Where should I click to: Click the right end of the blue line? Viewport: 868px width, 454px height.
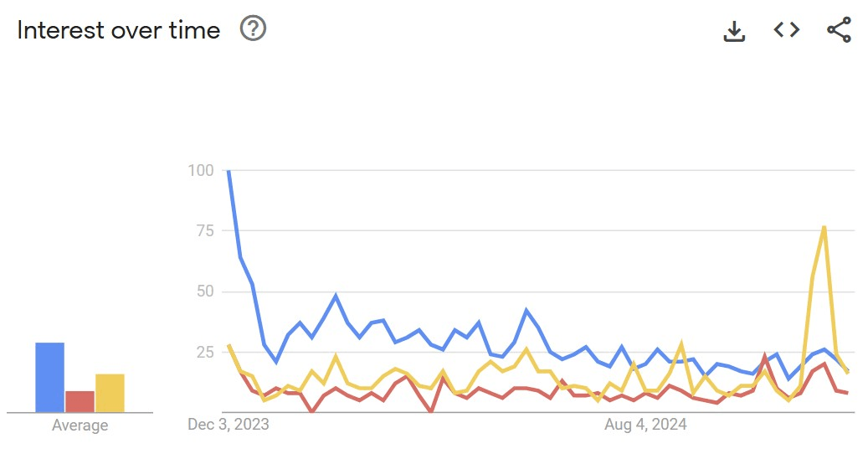[x=848, y=371]
